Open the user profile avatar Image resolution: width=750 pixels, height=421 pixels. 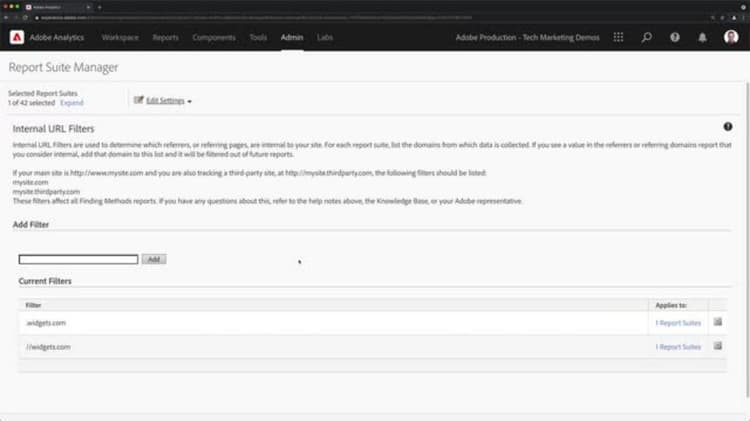click(x=730, y=37)
